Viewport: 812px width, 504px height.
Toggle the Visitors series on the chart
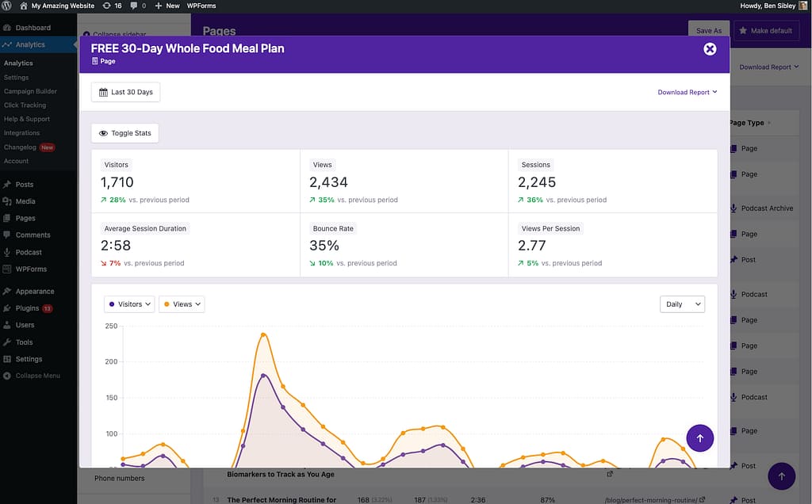tap(128, 304)
